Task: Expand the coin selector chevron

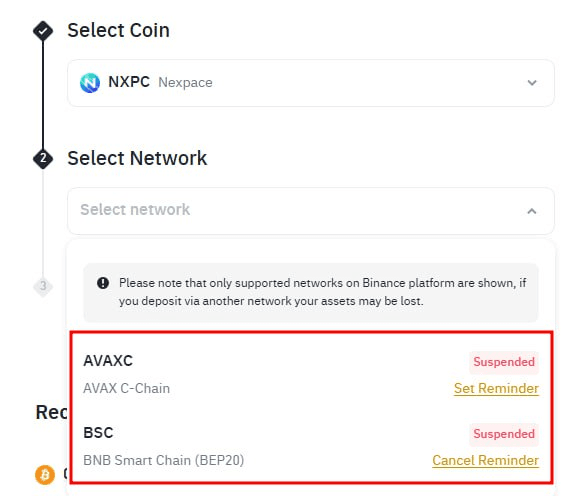Action: click(532, 83)
